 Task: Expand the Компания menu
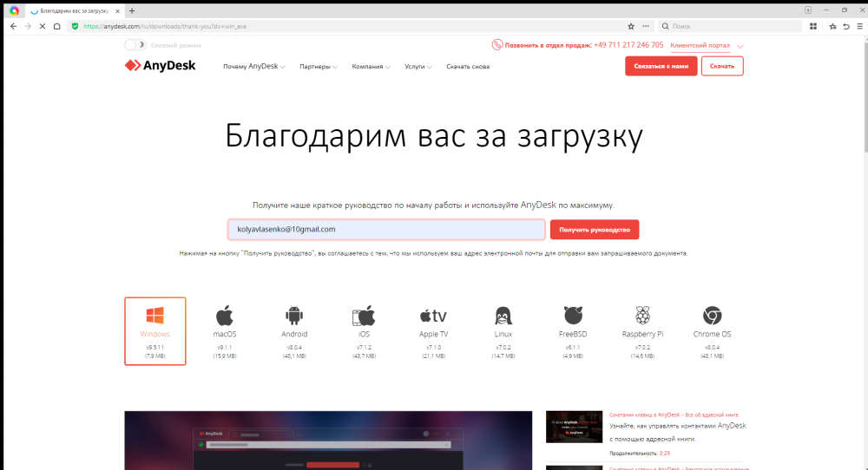coord(371,67)
